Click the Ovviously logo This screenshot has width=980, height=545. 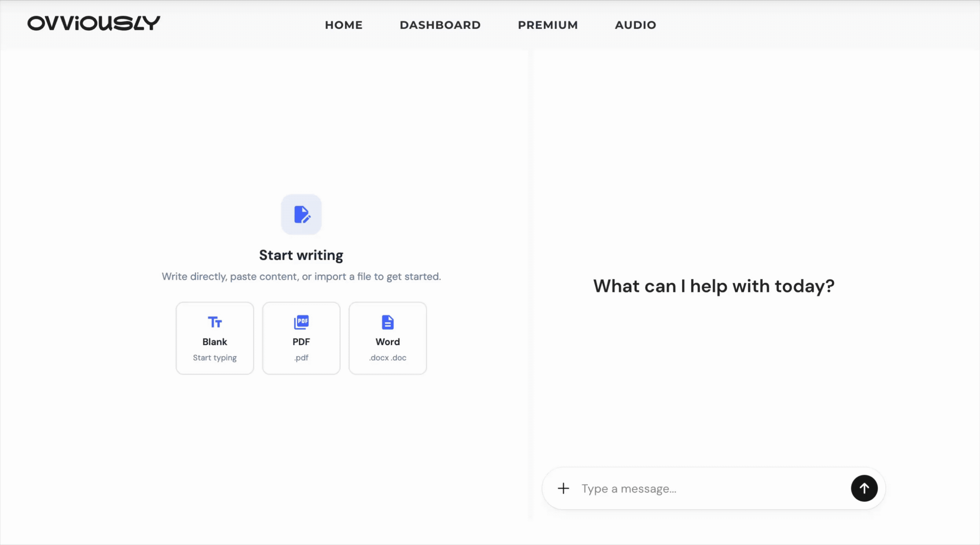[94, 24]
